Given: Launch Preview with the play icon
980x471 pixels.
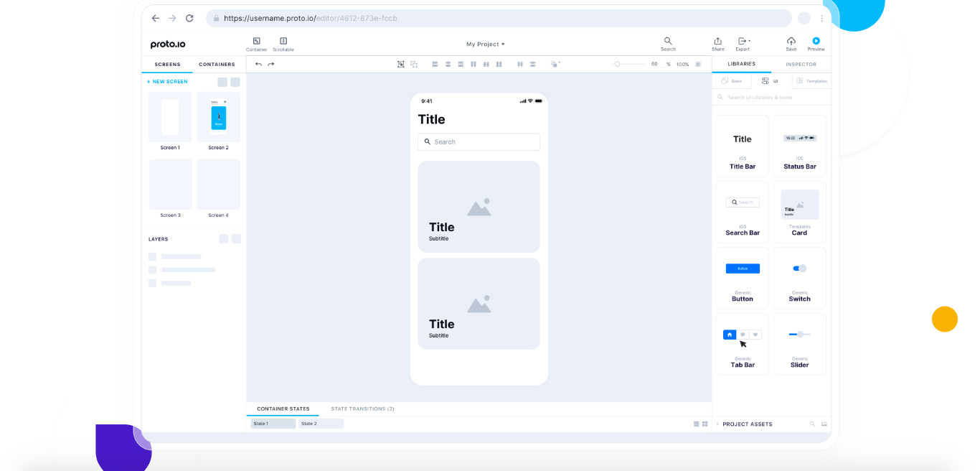Looking at the screenshot, I should (x=816, y=41).
